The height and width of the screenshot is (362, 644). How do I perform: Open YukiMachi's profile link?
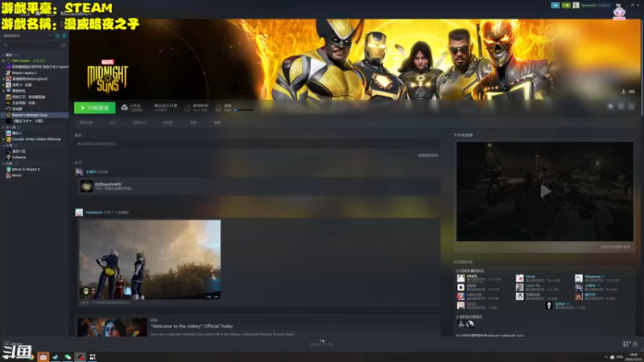[x=93, y=212]
